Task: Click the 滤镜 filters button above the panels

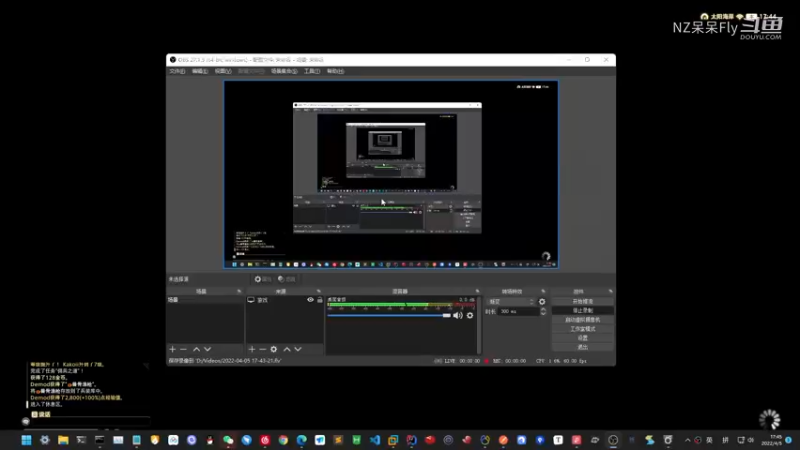Action: 287,279
